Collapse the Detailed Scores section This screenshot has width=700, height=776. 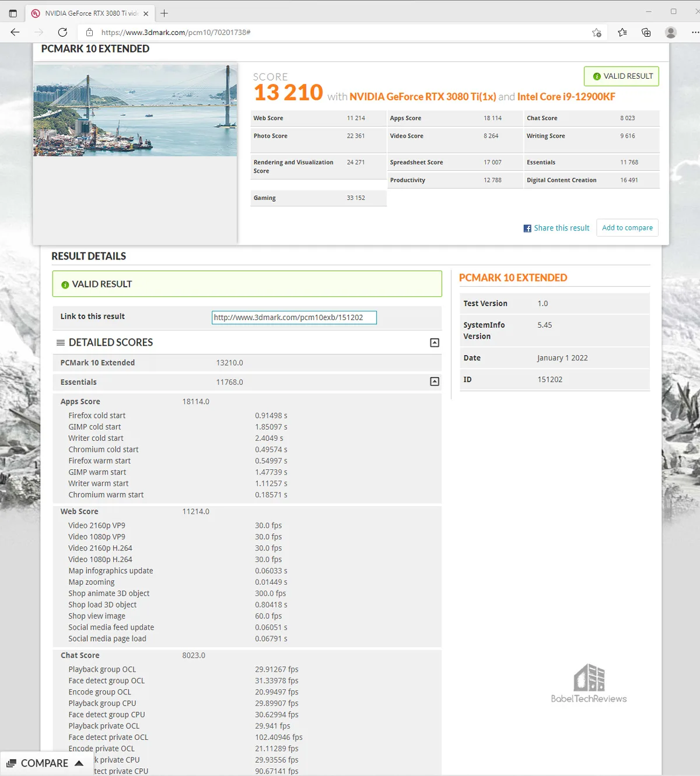click(x=435, y=343)
